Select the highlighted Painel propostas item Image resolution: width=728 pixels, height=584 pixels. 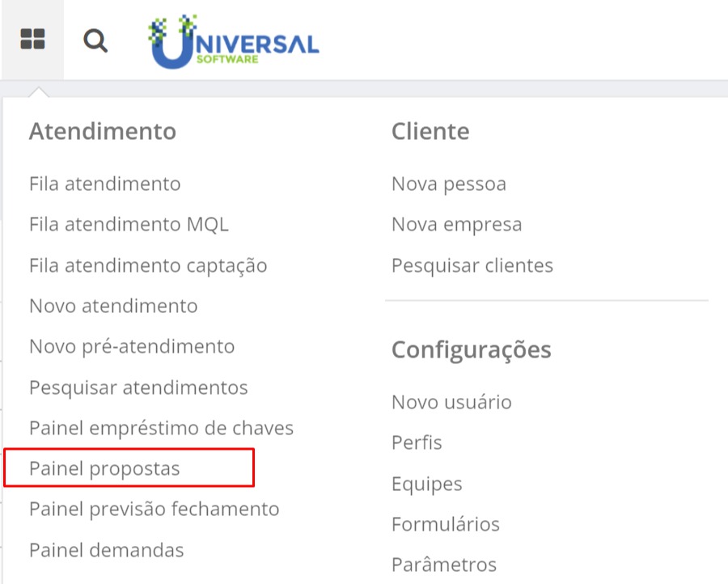[x=129, y=468]
